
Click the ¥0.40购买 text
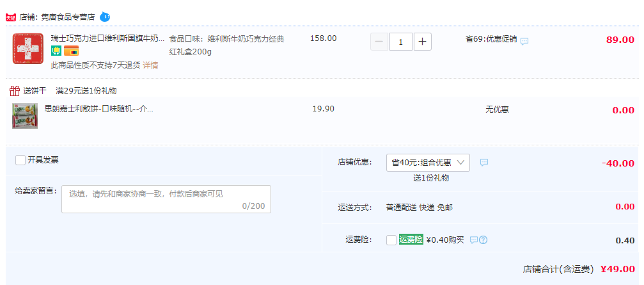pos(445,240)
